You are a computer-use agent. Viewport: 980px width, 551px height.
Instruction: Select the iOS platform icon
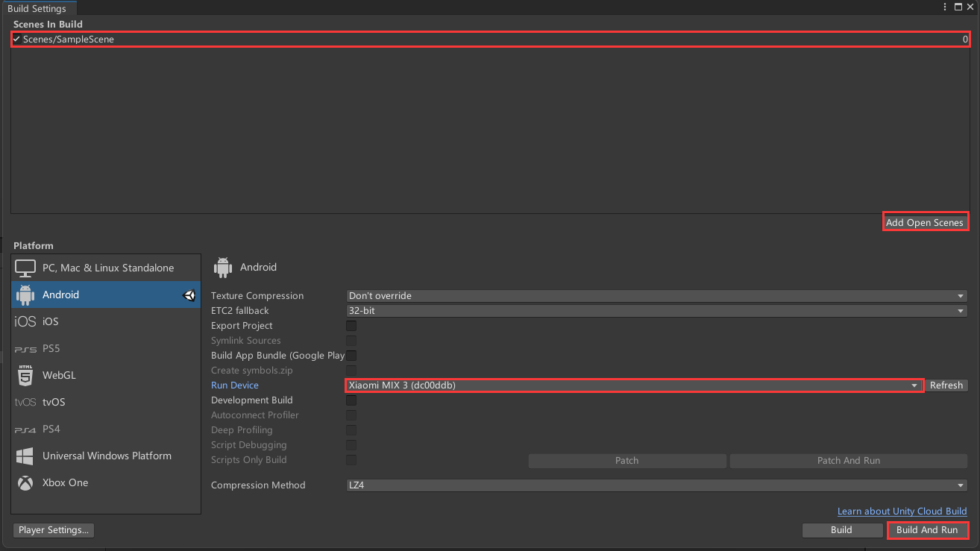click(25, 321)
